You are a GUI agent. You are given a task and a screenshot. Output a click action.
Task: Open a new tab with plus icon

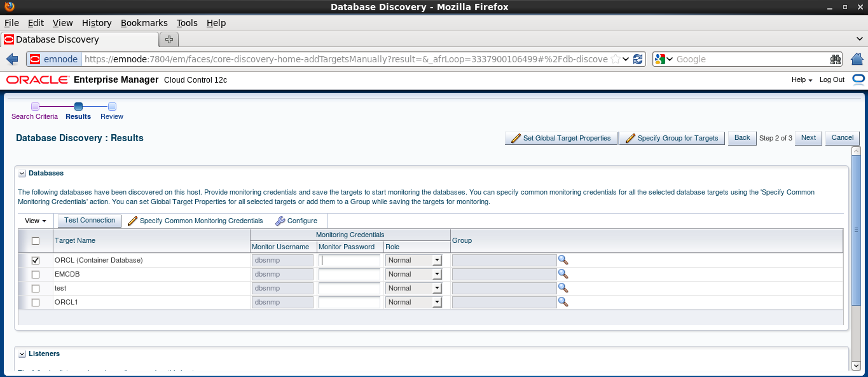(169, 39)
